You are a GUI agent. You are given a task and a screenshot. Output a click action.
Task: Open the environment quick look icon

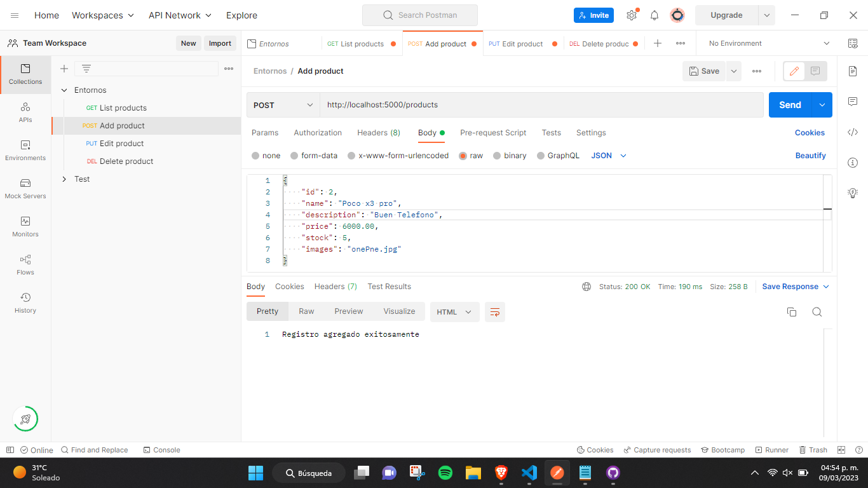click(x=853, y=43)
